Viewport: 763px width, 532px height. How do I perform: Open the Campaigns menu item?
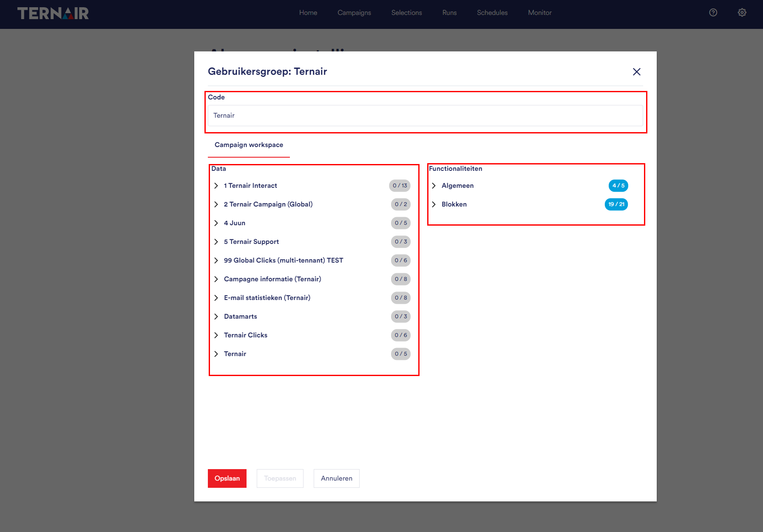[x=354, y=13]
